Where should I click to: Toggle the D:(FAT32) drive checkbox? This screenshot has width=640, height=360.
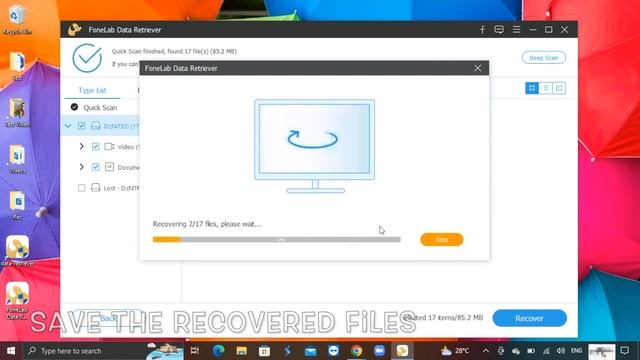(82, 126)
